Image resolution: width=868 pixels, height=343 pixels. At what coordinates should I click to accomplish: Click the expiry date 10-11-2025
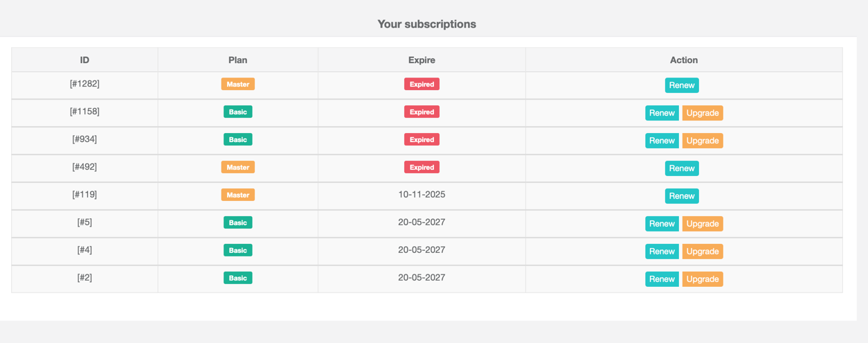tap(422, 195)
